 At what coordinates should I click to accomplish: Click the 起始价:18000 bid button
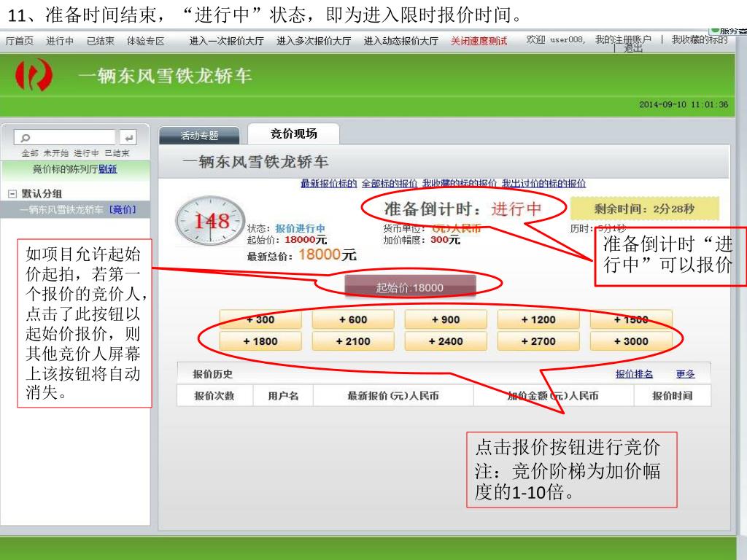410,287
